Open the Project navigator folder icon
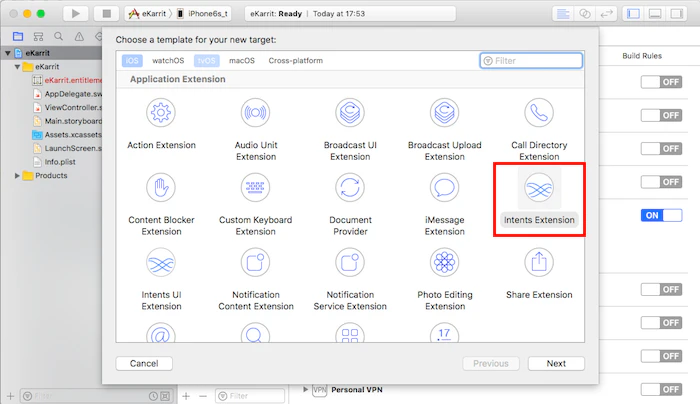 coord(18,37)
